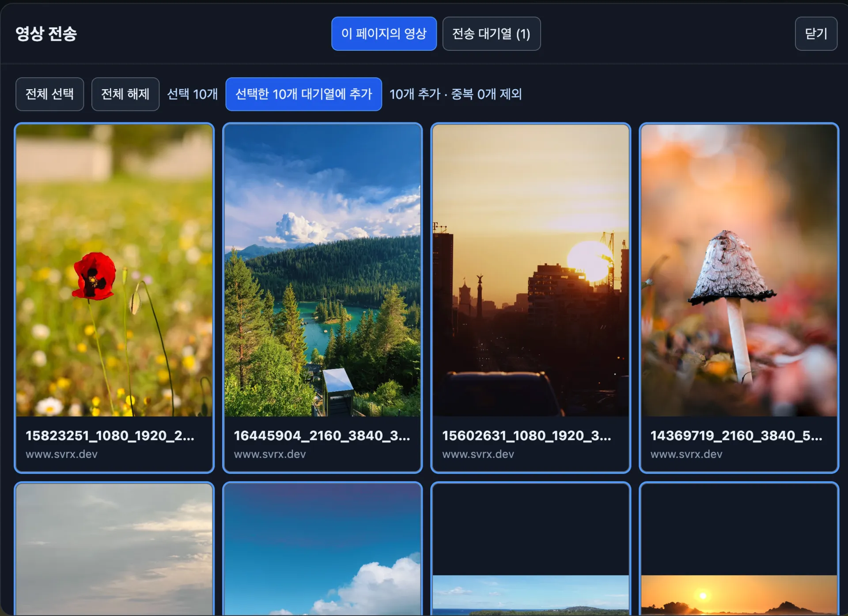This screenshot has height=616, width=848.
Task: Click the 전체 해제 button
Action: tap(125, 94)
